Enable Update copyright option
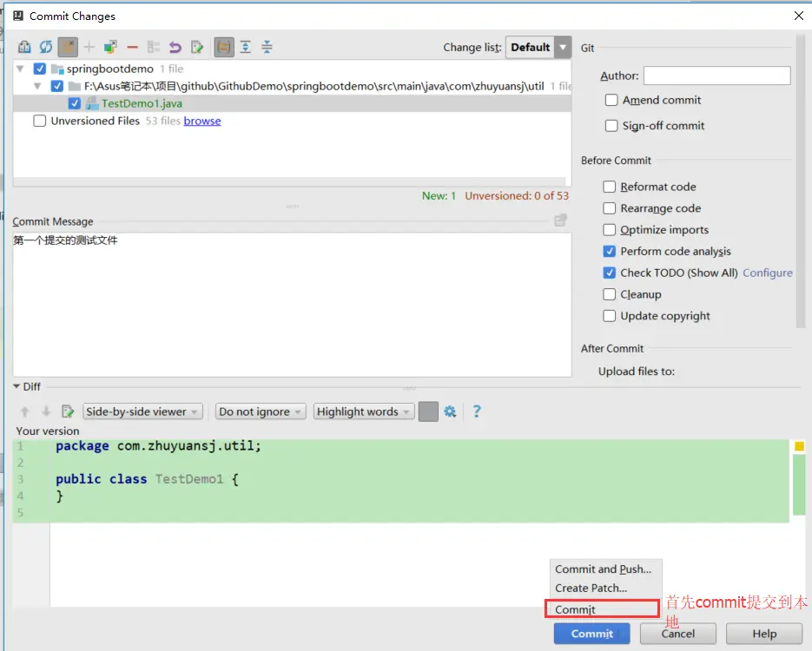This screenshot has height=651, width=812. pos(610,316)
